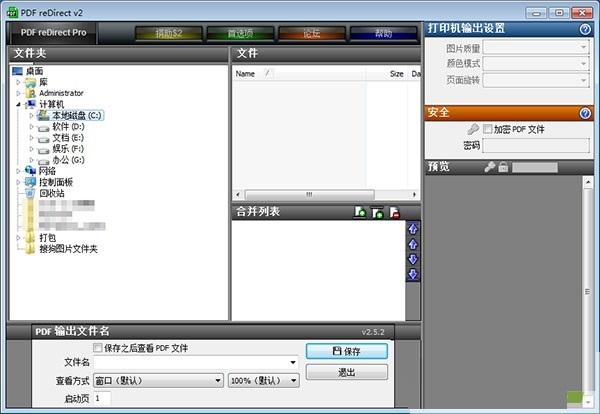
Task: Select 本地磁盘 (C:) in folder tree
Action: coord(77,115)
